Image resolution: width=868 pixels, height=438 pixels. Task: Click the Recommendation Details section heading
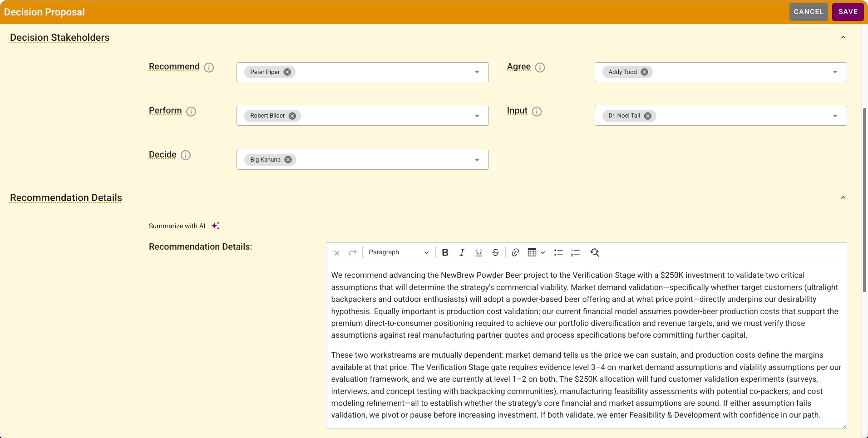coord(66,198)
